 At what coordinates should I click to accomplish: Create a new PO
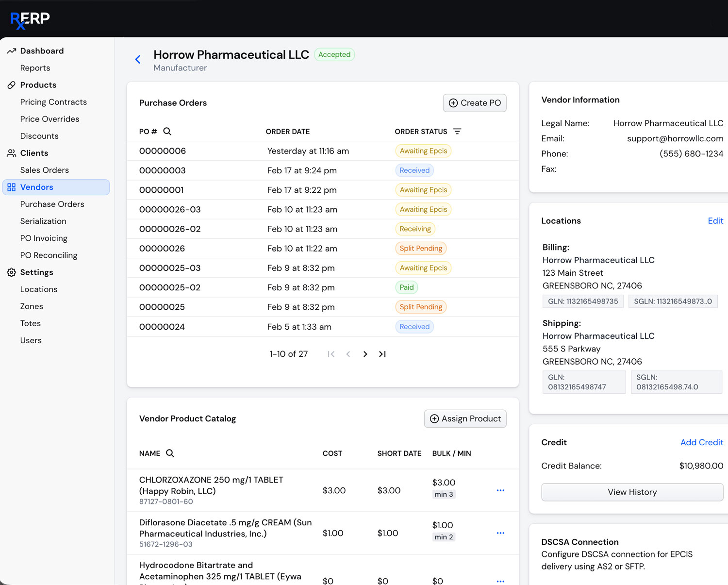tap(474, 103)
